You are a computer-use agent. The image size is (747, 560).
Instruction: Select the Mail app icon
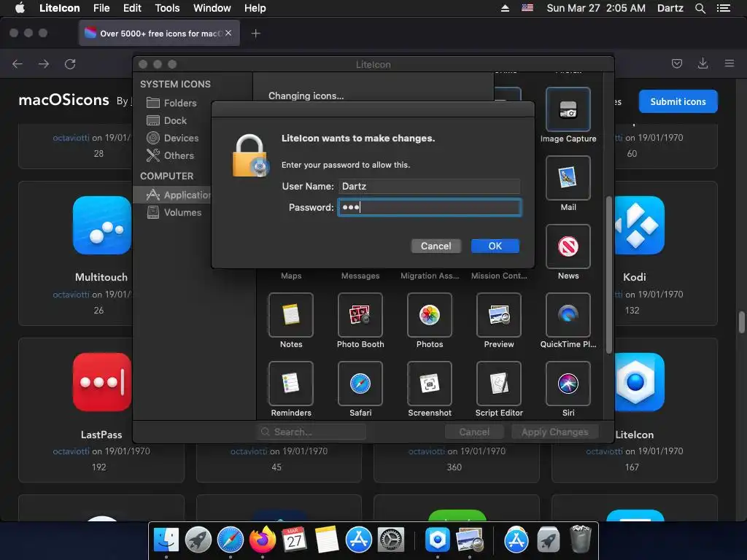[x=568, y=178]
